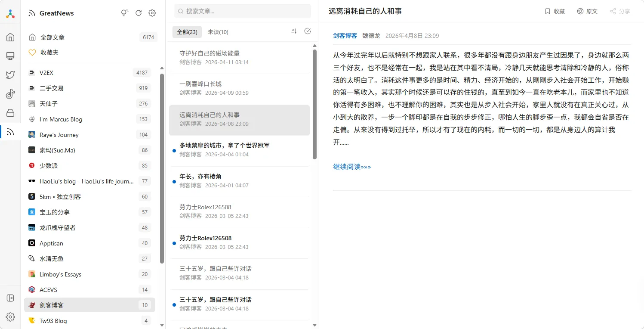Open GreatNews settings via the gear icon
Image resolution: width=644 pixels, height=329 pixels.
coord(152,13)
